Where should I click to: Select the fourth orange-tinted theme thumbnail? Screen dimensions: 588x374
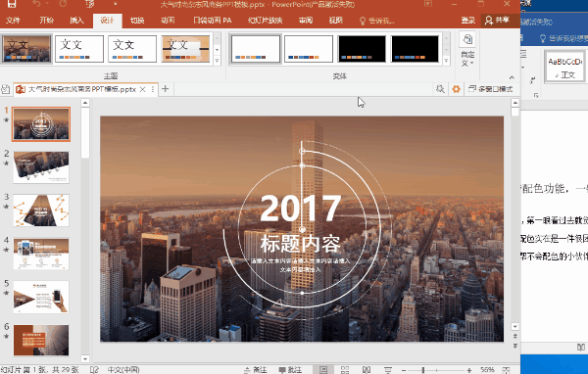pyautogui.click(x=185, y=49)
